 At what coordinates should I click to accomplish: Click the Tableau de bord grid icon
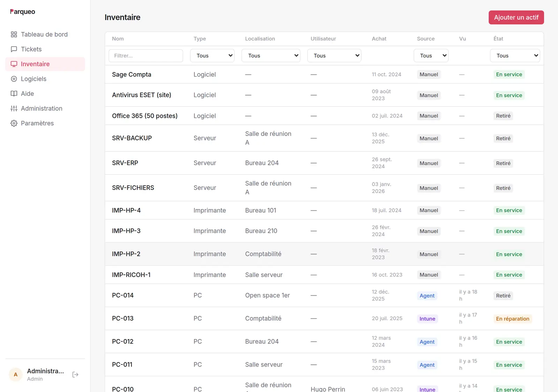[x=14, y=34]
